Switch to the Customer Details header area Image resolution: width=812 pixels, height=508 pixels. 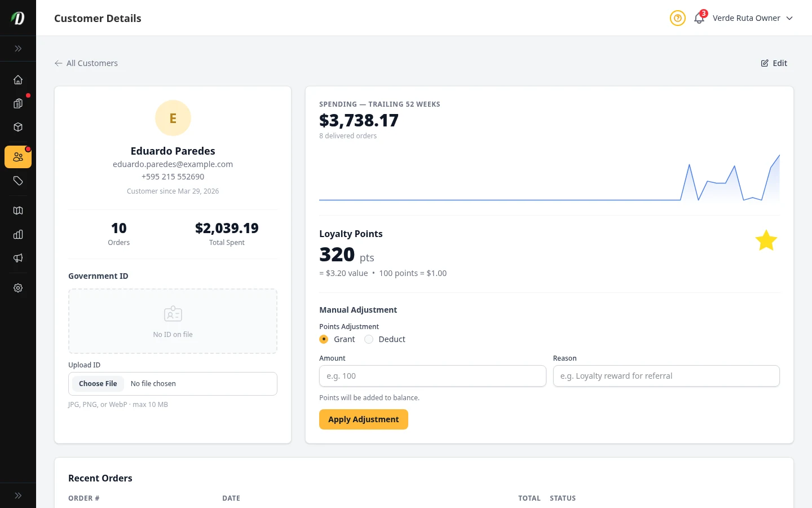click(x=98, y=18)
